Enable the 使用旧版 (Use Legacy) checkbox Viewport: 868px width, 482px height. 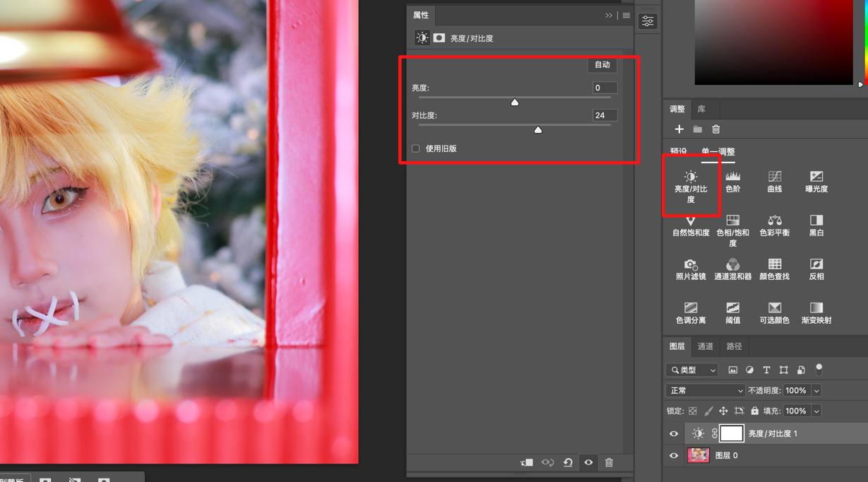(x=416, y=148)
